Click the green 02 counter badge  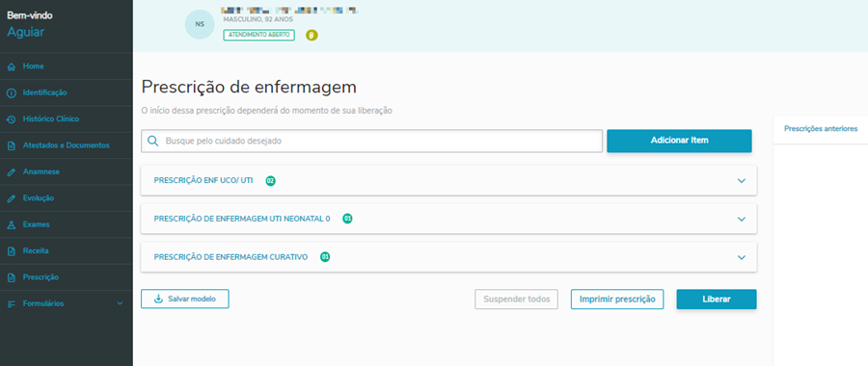click(270, 181)
